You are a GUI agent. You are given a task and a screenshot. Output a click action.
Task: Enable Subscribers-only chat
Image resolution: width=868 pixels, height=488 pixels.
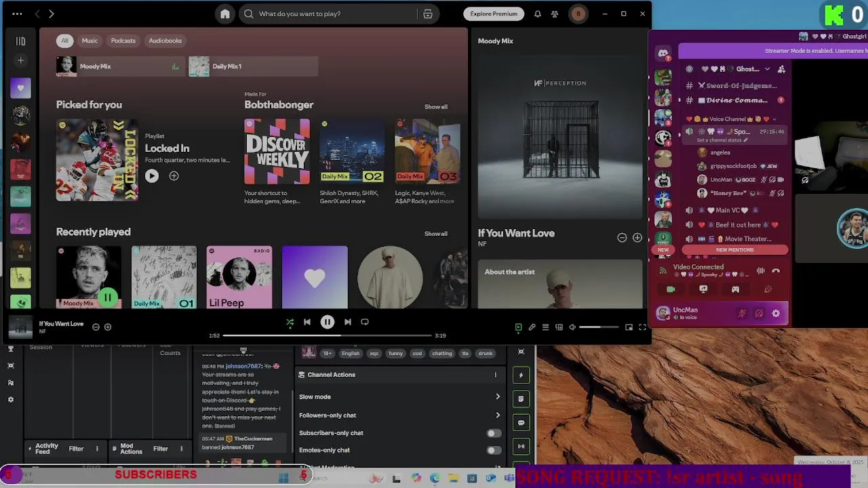[x=494, y=433]
